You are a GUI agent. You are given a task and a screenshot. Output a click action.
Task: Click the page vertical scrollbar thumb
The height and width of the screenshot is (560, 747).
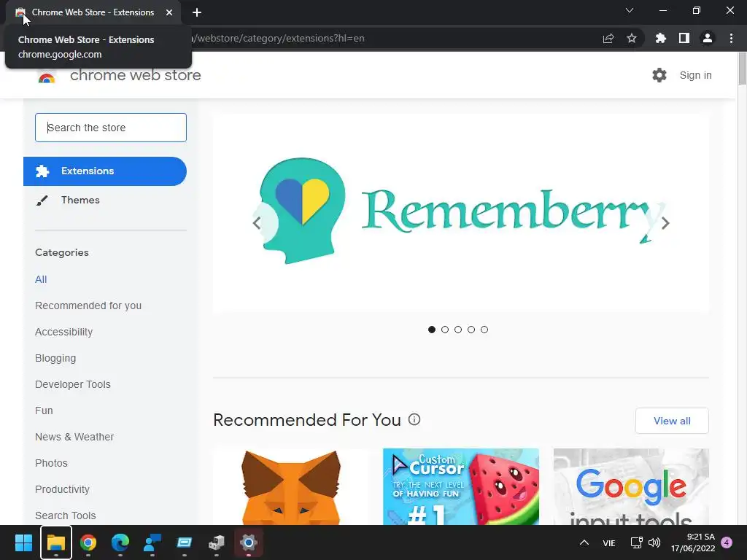(742, 69)
